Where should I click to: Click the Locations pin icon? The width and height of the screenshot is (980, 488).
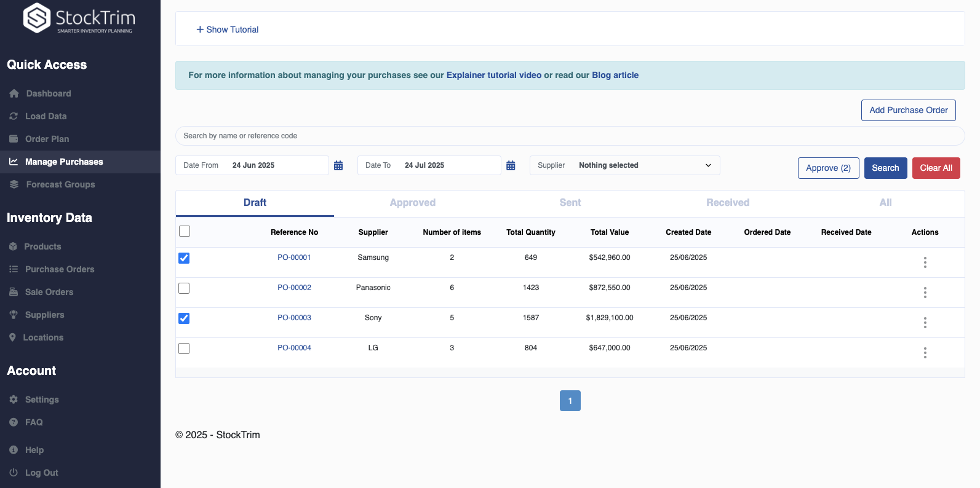[x=12, y=337]
